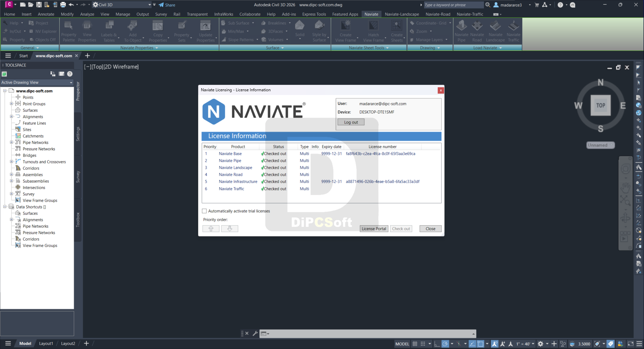Click the Close button in licensing dialog

430,229
